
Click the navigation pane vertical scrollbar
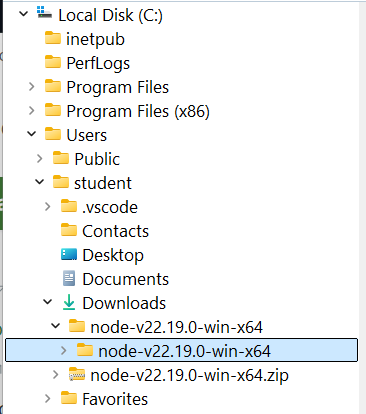click(363, 208)
